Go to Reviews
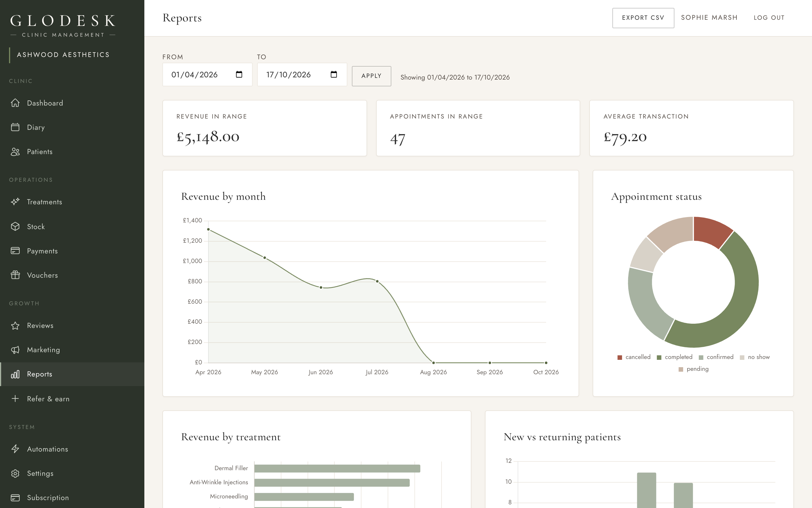This screenshot has width=812, height=508. pyautogui.click(x=72, y=326)
